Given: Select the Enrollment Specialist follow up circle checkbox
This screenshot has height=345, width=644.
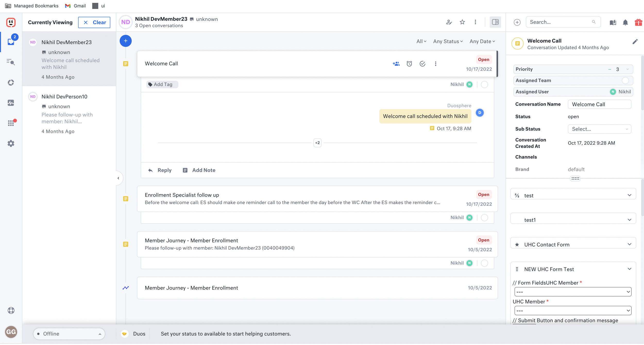Looking at the screenshot, I should (x=484, y=218).
